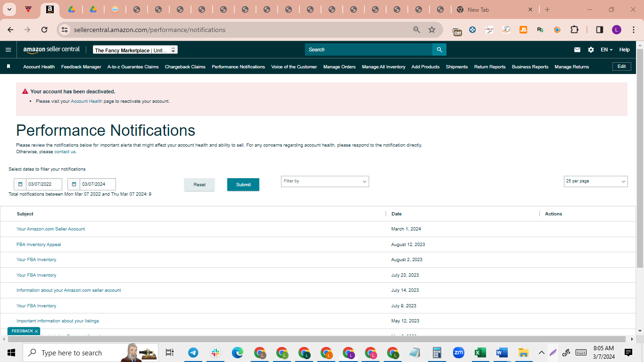Click the Subject column header
This screenshot has width=644, height=362.
click(25, 214)
